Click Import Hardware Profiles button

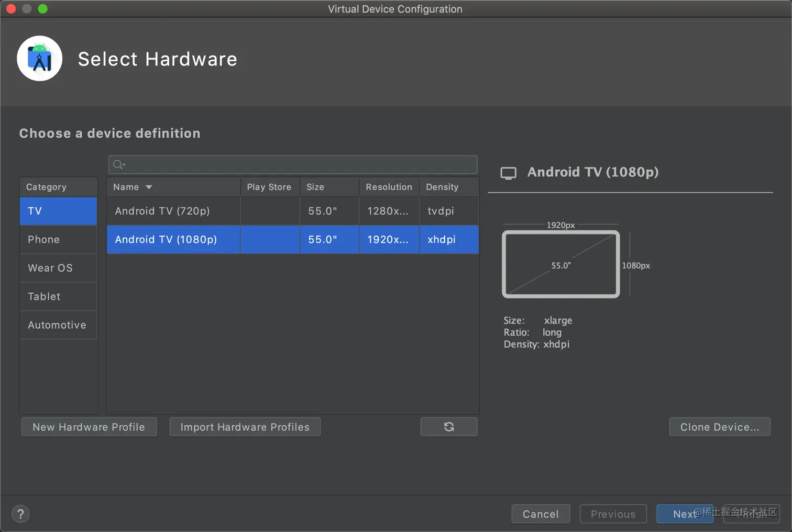click(245, 427)
